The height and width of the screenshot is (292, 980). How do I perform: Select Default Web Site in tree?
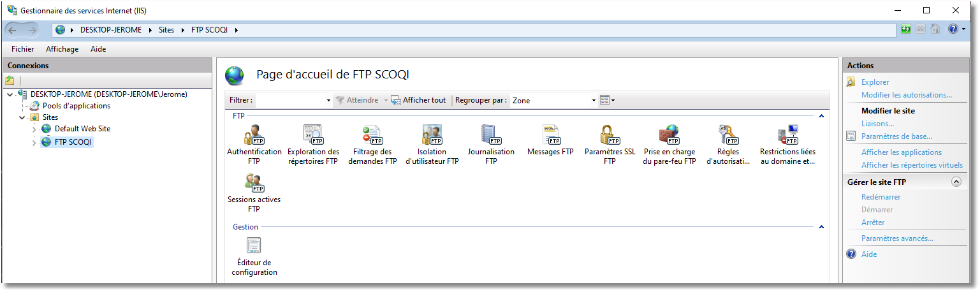pos(82,129)
